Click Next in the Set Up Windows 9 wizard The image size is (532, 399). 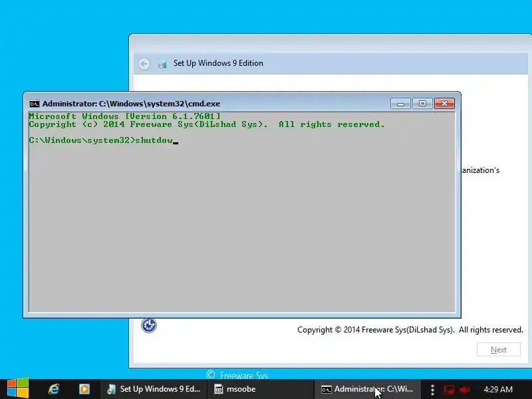point(498,350)
